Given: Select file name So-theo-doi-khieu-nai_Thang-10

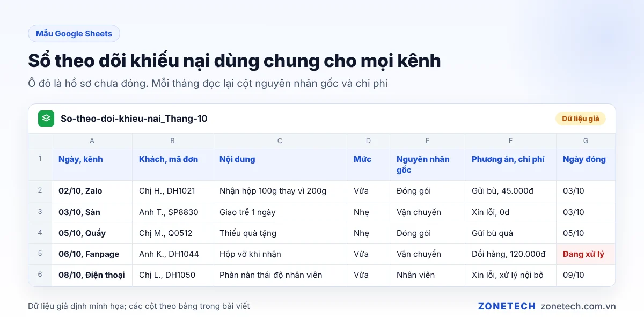Looking at the screenshot, I should [x=134, y=119].
